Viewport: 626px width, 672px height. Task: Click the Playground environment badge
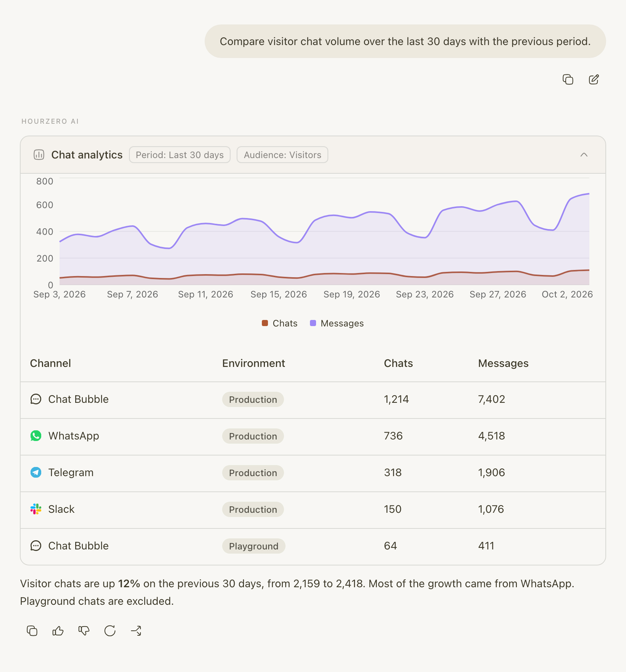(254, 546)
